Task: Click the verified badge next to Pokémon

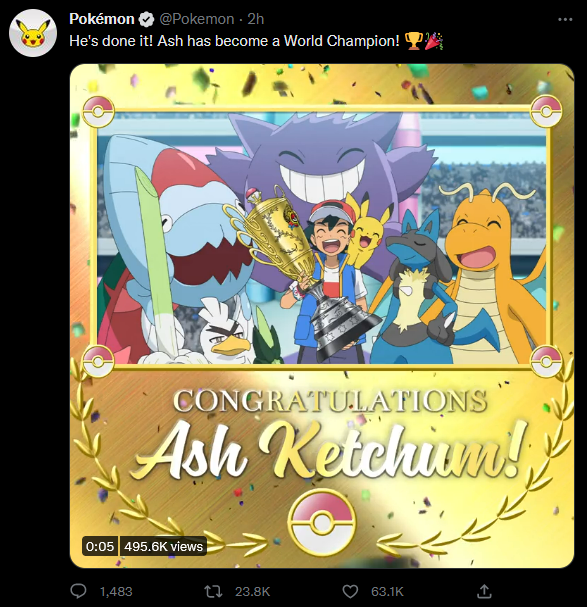Action: click(146, 19)
